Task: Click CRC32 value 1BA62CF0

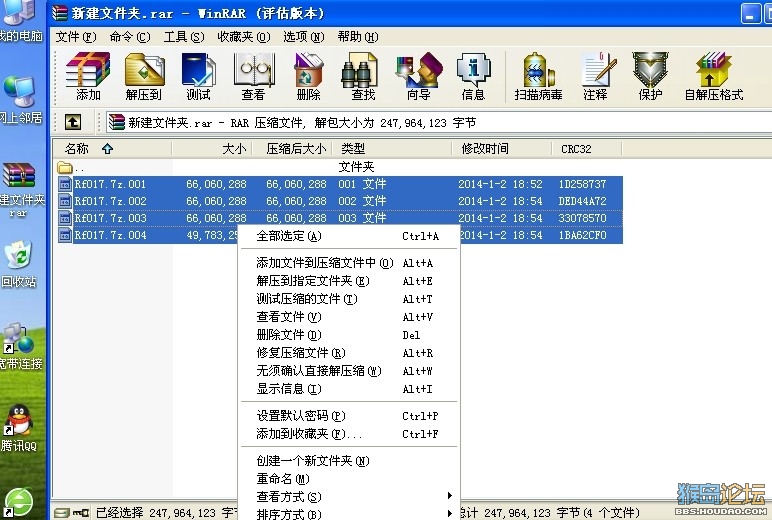Action: 582,235
